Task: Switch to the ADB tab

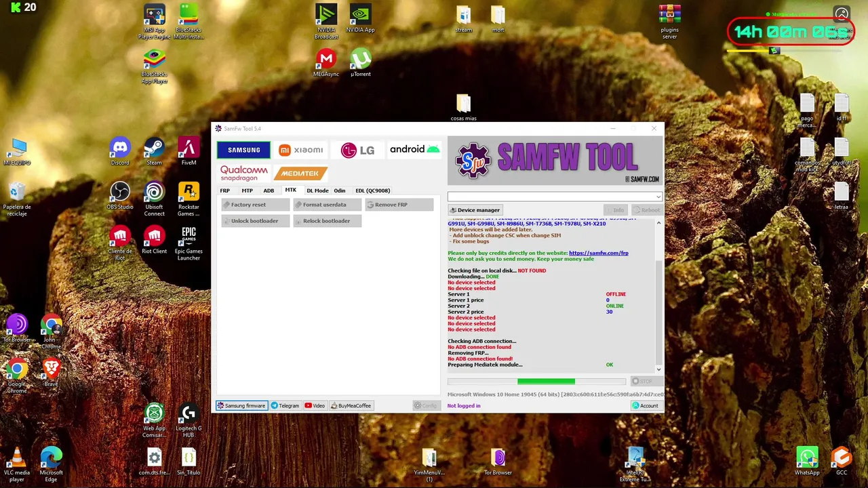Action: click(269, 190)
